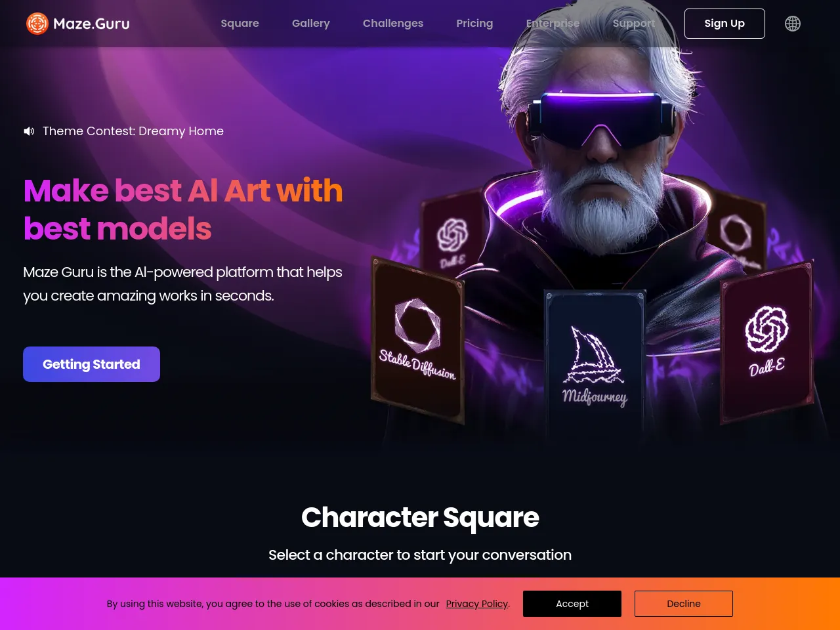The width and height of the screenshot is (840, 630).
Task: Open the globe language selector icon
Action: [793, 24]
